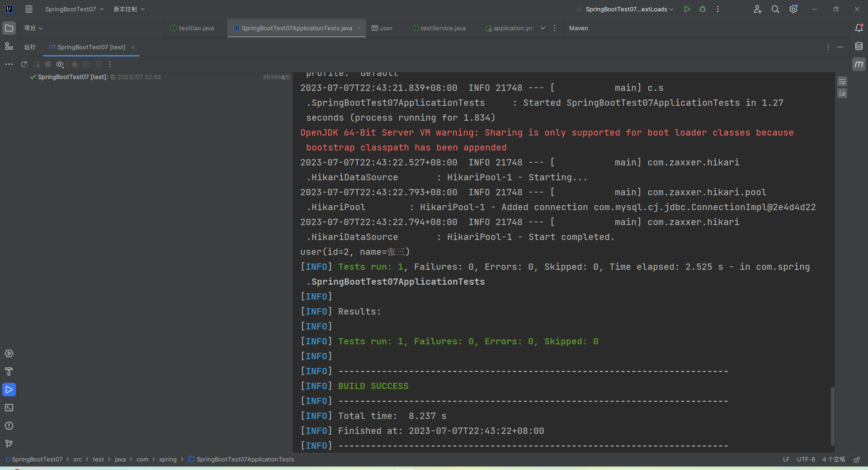Click the Maven panel title
The width and height of the screenshot is (868, 470).
[578, 28]
